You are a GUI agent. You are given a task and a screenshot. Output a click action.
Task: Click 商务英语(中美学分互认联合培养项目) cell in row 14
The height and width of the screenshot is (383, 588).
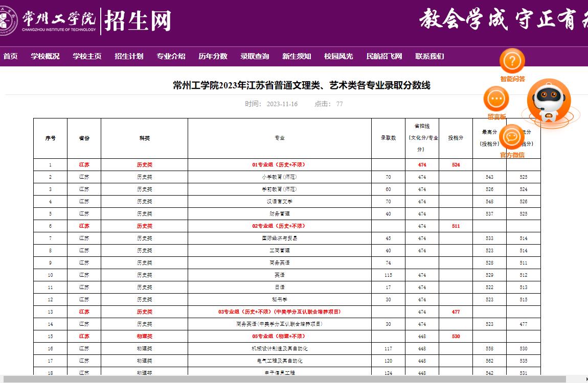click(279, 324)
